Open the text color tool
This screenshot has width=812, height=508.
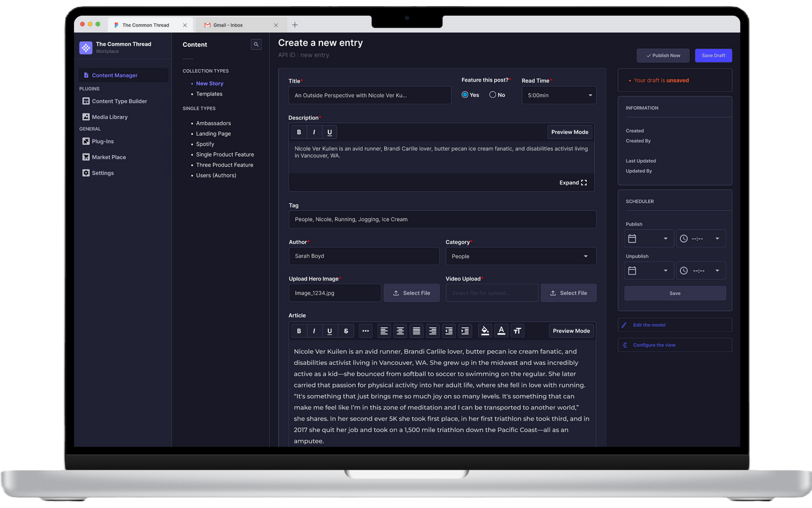[501, 331]
